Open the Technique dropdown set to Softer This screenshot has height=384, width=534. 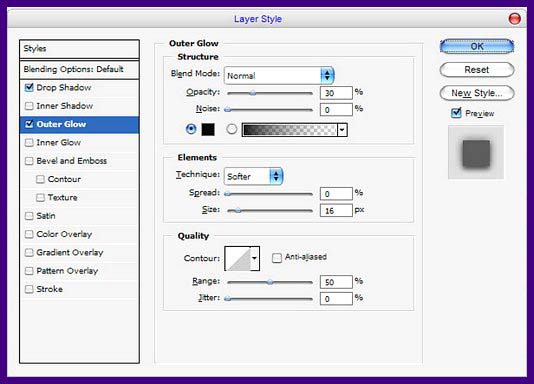pos(253,176)
